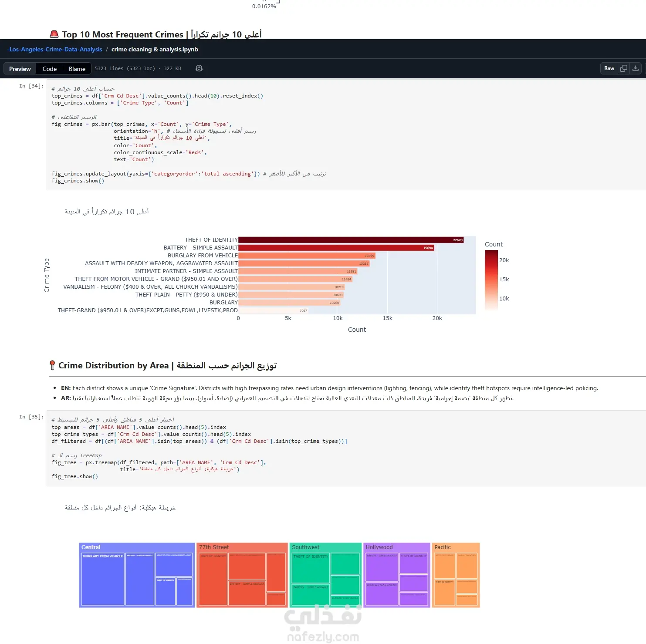
Task: Select the BURGLARY FROM VEHICLE bar (13799)
Action: coord(307,256)
